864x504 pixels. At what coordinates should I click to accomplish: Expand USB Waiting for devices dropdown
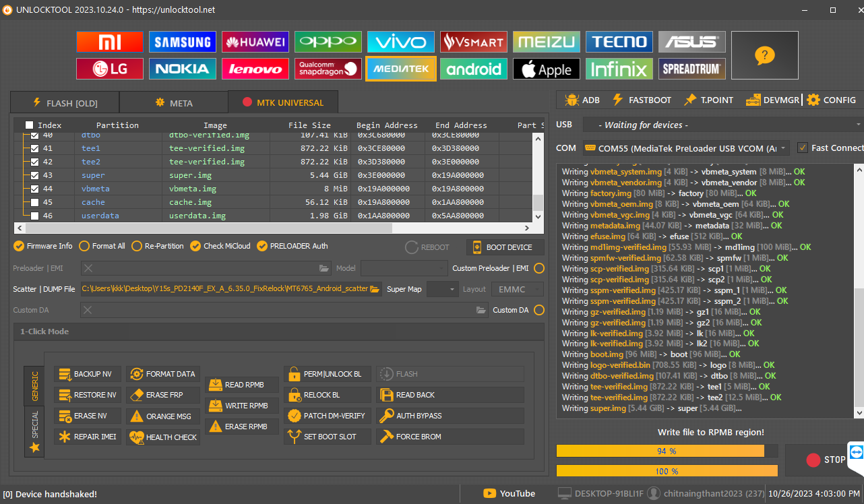[722, 125]
